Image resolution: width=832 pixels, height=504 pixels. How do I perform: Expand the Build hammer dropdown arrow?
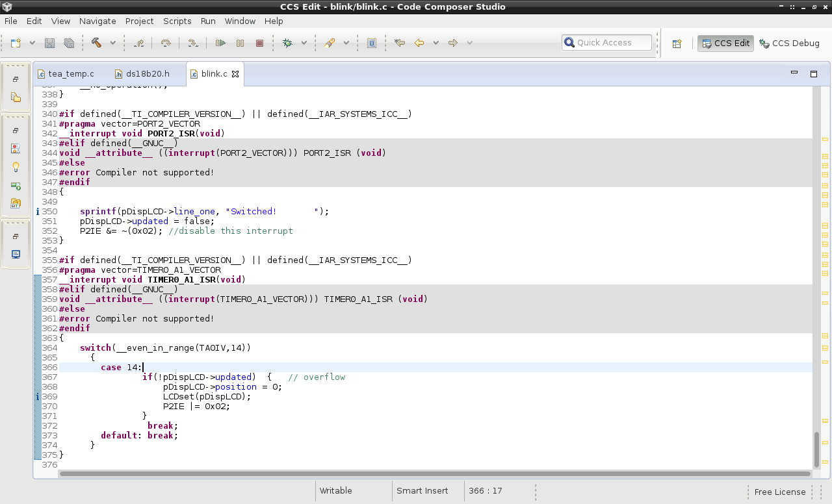tap(112, 43)
